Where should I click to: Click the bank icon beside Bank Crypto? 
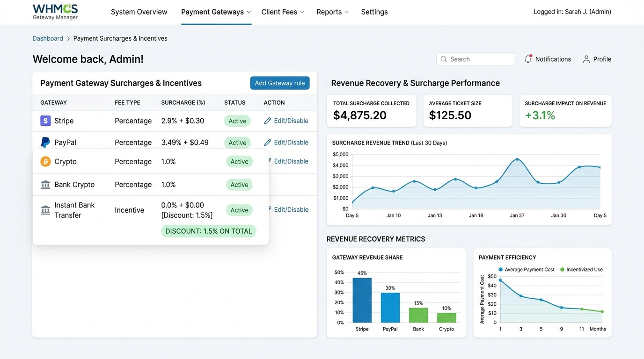pyautogui.click(x=45, y=185)
